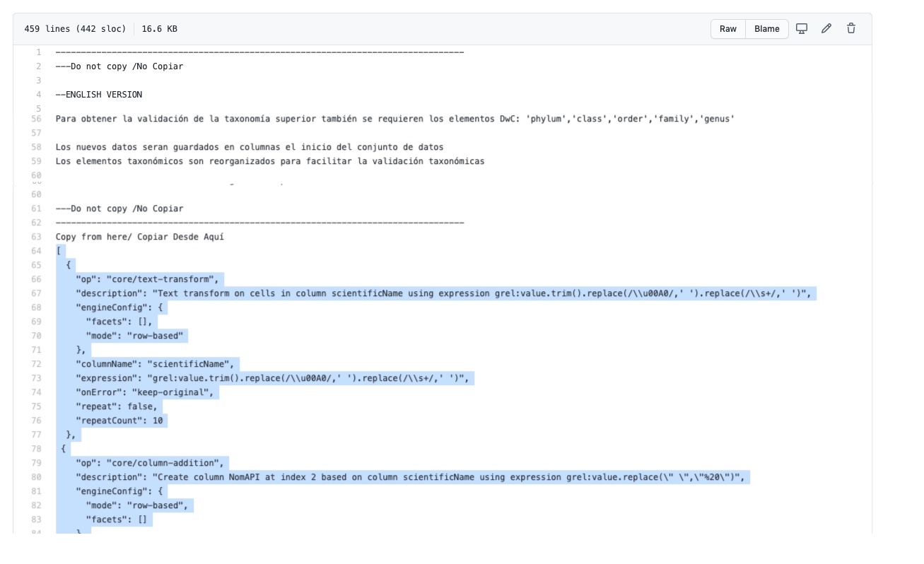Select line number 63
Image resolution: width=924 pixels, height=564 pixels.
(x=37, y=237)
